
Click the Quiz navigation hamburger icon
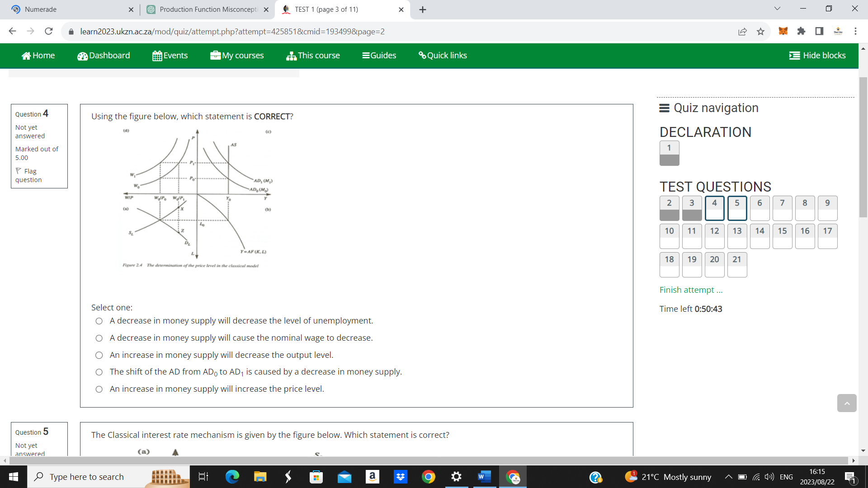click(x=664, y=108)
